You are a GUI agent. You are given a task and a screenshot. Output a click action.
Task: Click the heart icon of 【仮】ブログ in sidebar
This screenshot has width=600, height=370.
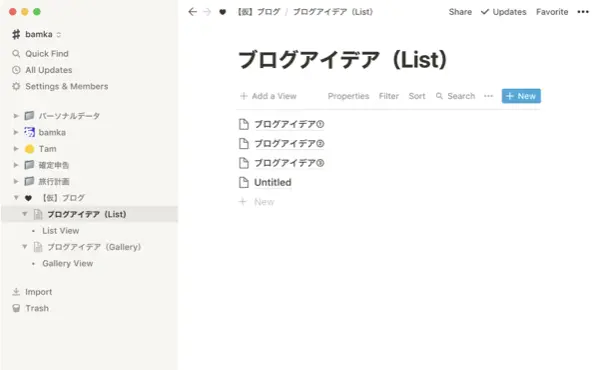pyautogui.click(x=28, y=198)
